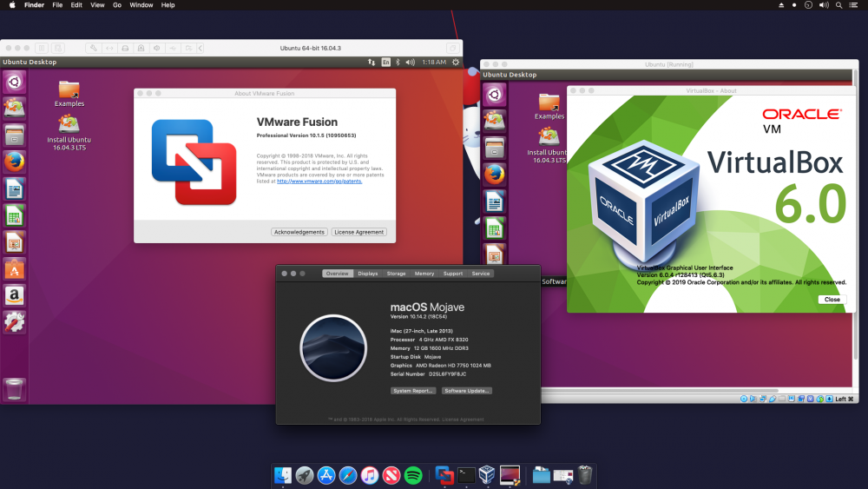Open Ubuntu clock 1:18 AM menu
The height and width of the screenshot is (489, 868).
click(434, 62)
